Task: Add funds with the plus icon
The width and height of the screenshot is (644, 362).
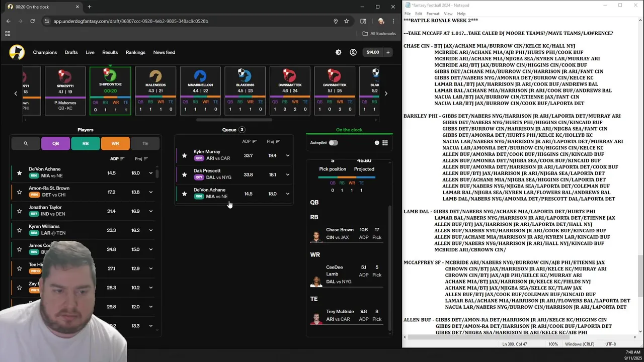Action: coord(388,52)
